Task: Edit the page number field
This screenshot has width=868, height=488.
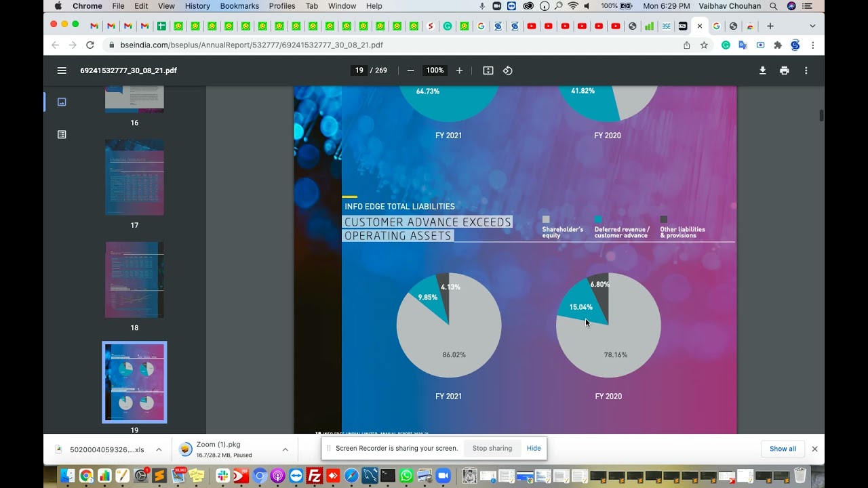Action: (359, 70)
